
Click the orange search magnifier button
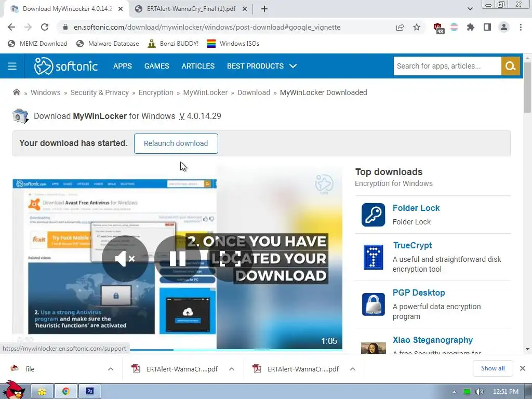(510, 66)
